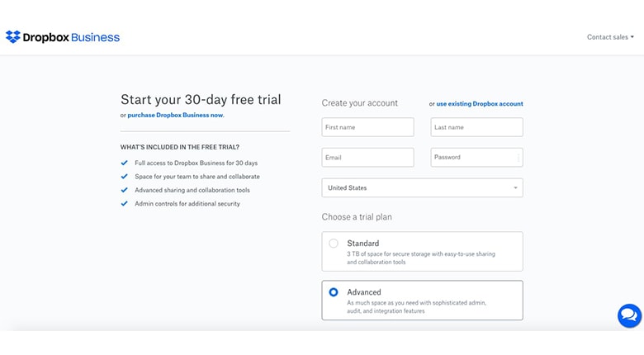Open the Contact sales dropdown
Image resolution: width=644 pixels, height=355 pixels.
[x=610, y=37]
